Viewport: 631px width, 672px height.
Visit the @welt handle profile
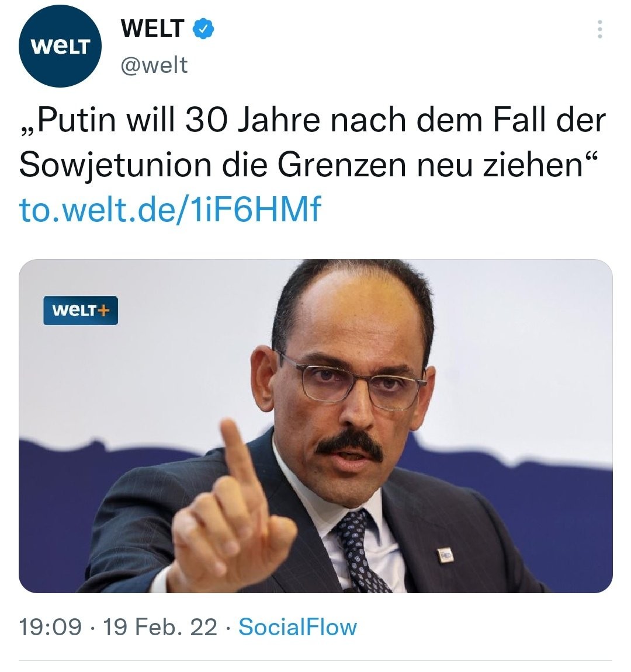tap(154, 65)
